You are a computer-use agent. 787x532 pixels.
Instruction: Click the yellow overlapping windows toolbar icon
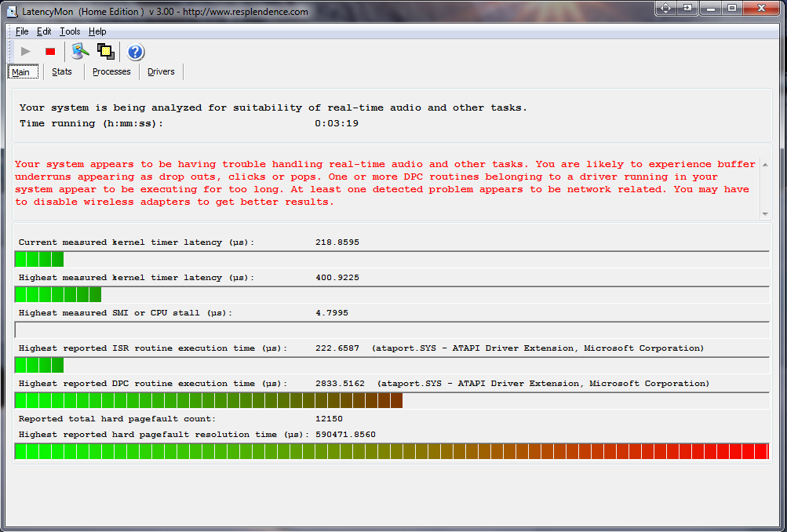[105, 52]
